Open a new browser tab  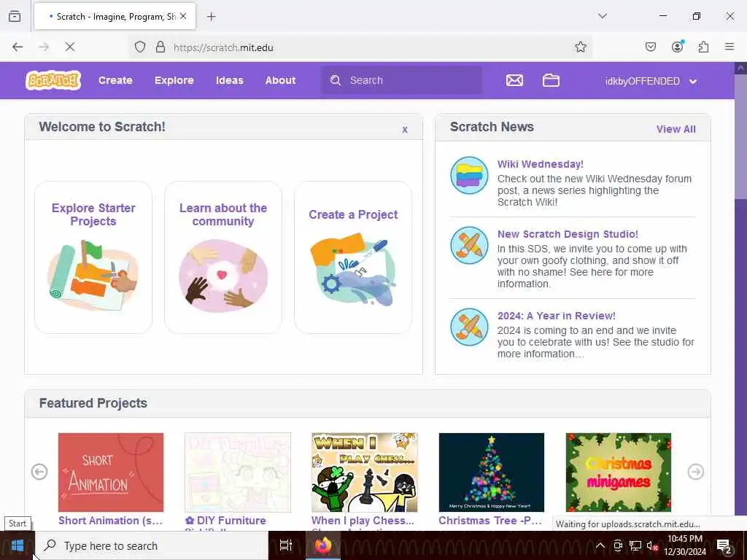click(212, 17)
